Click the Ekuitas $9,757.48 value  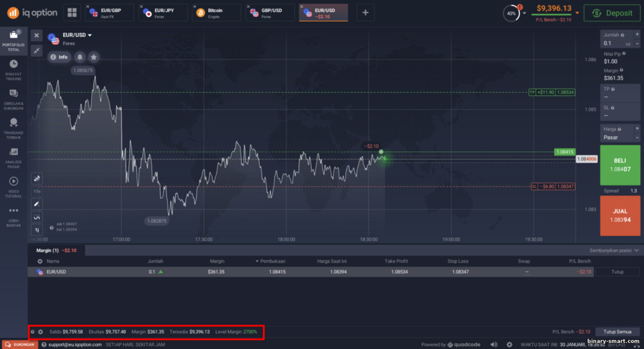pyautogui.click(x=116, y=332)
